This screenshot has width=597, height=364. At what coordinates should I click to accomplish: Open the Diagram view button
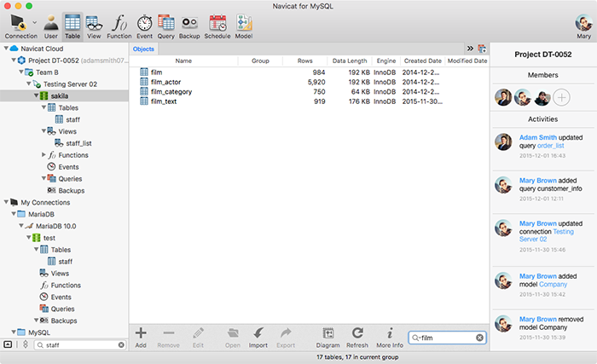(327, 338)
